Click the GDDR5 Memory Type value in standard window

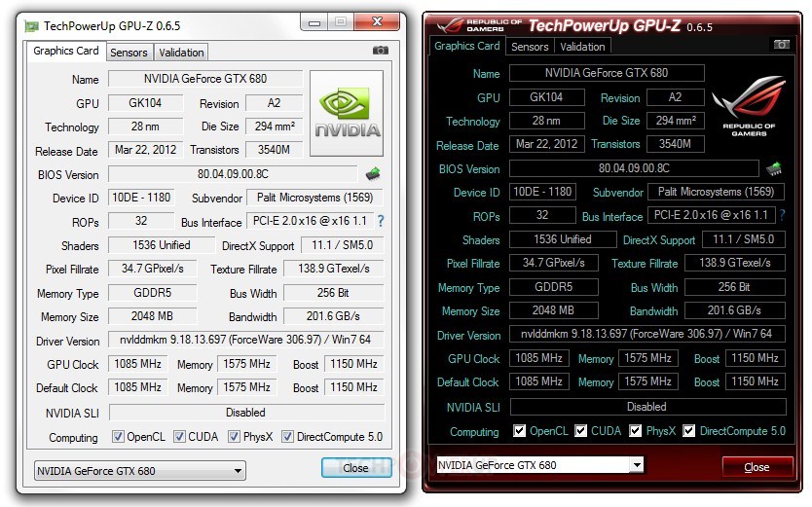coord(153,293)
